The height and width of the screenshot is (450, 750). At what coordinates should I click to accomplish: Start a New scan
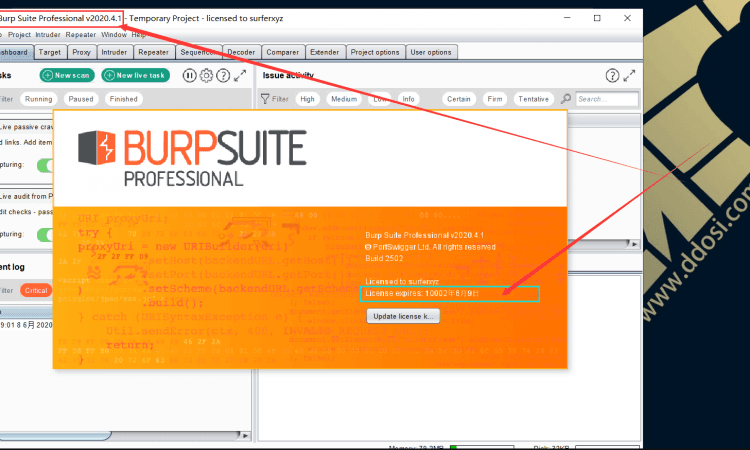(67, 76)
